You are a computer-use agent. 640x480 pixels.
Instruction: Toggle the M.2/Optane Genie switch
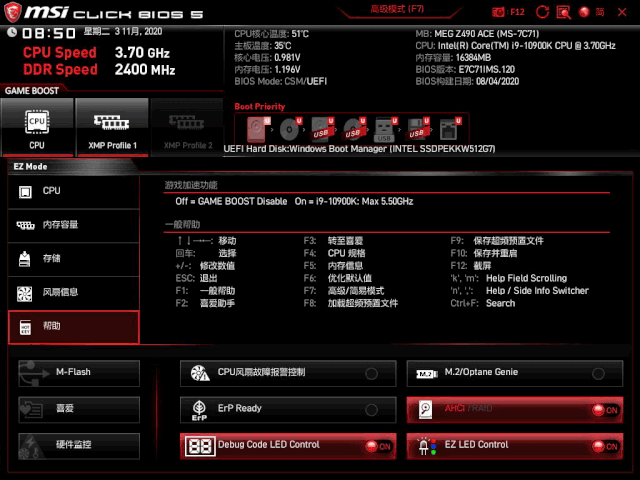(598, 373)
